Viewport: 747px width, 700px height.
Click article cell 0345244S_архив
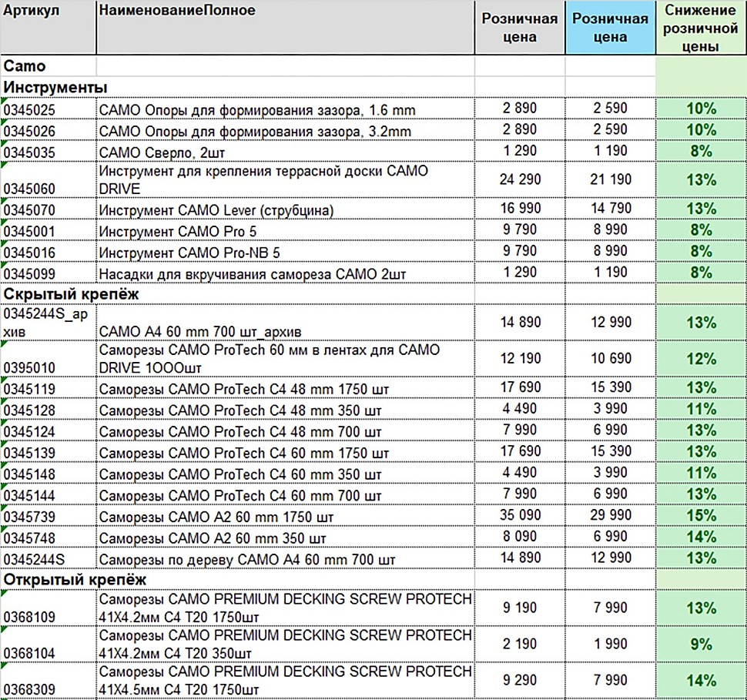click(48, 322)
